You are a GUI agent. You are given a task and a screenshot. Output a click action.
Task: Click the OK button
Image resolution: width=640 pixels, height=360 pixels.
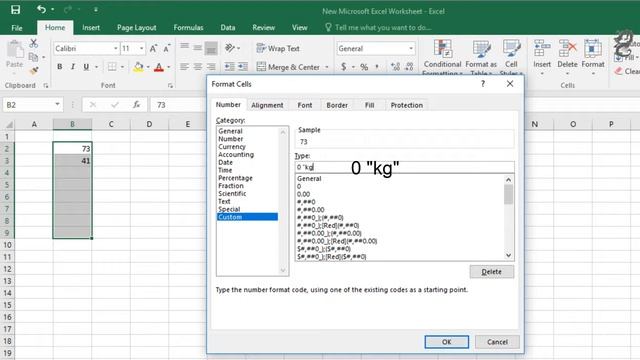tap(447, 342)
